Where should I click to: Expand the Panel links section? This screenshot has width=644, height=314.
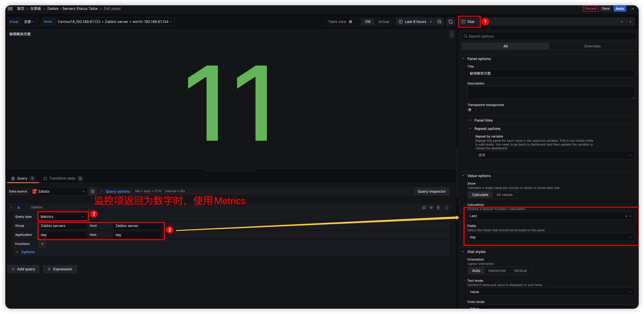coord(483,120)
